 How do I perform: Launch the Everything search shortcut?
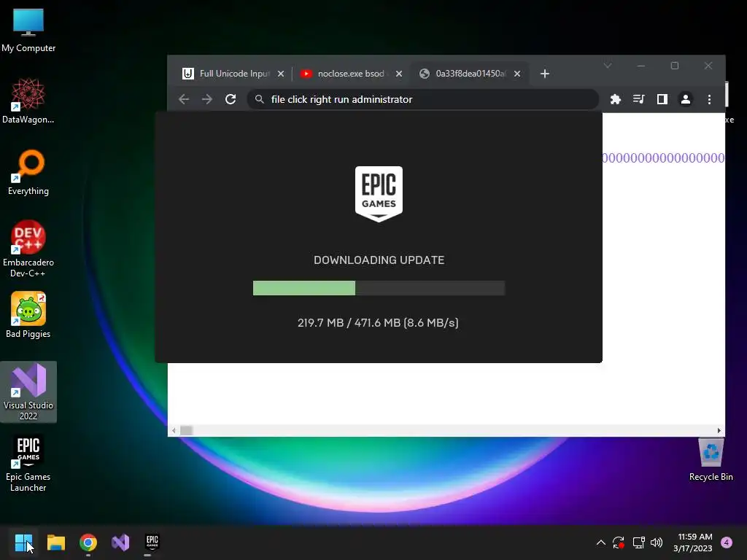pyautogui.click(x=28, y=172)
